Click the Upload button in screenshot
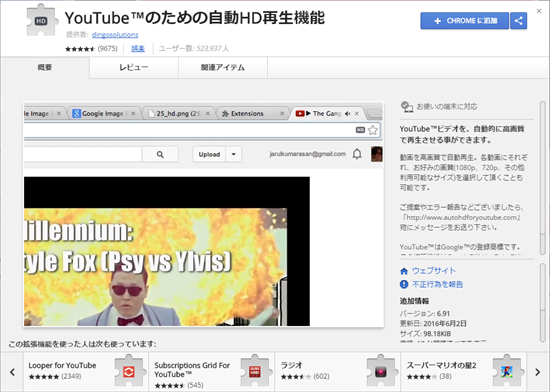The height and width of the screenshot is (392, 550). (x=209, y=154)
